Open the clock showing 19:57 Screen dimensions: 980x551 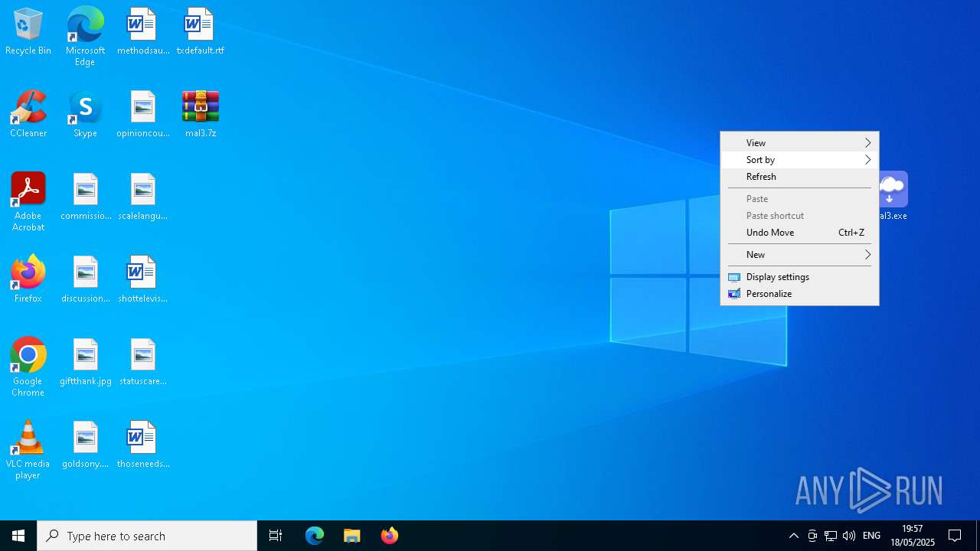point(913,536)
